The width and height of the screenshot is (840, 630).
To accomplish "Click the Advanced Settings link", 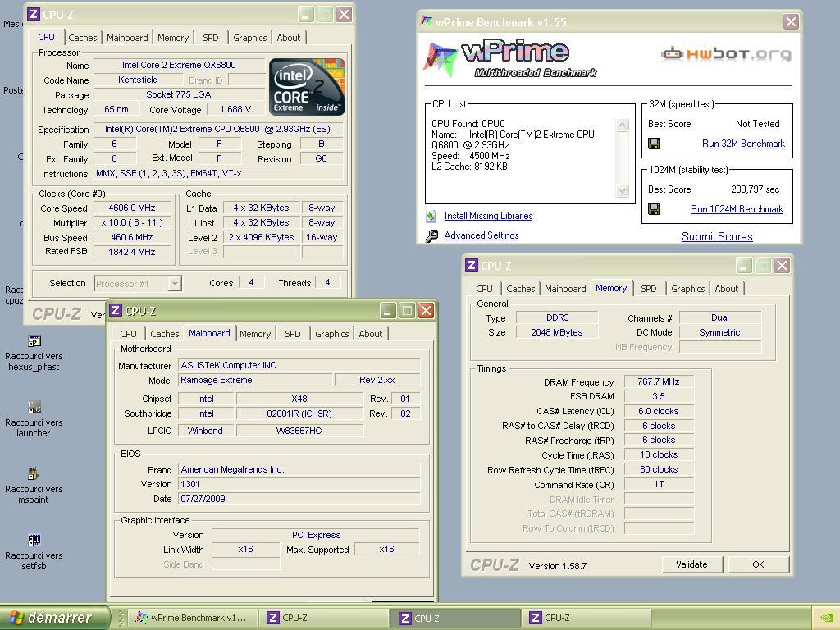I will coord(481,235).
